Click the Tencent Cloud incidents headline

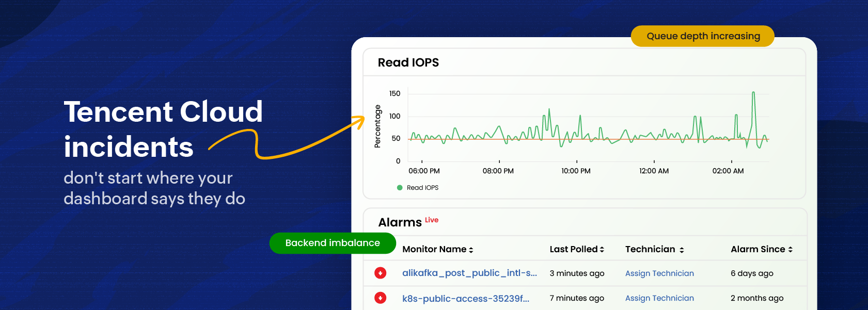point(163,129)
